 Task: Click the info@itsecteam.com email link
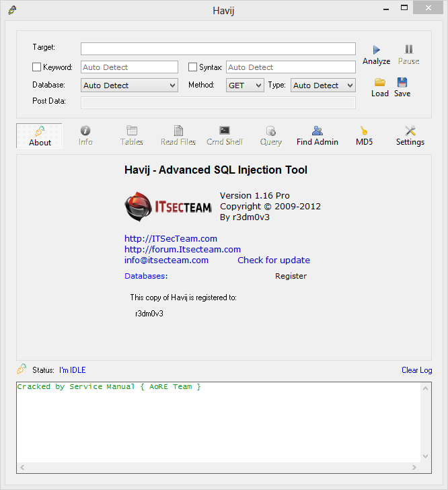click(166, 260)
